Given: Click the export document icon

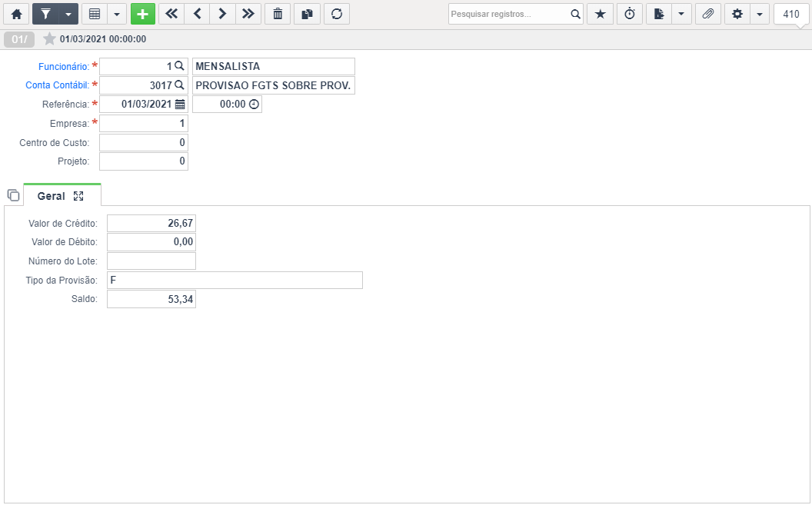Looking at the screenshot, I should click(659, 14).
